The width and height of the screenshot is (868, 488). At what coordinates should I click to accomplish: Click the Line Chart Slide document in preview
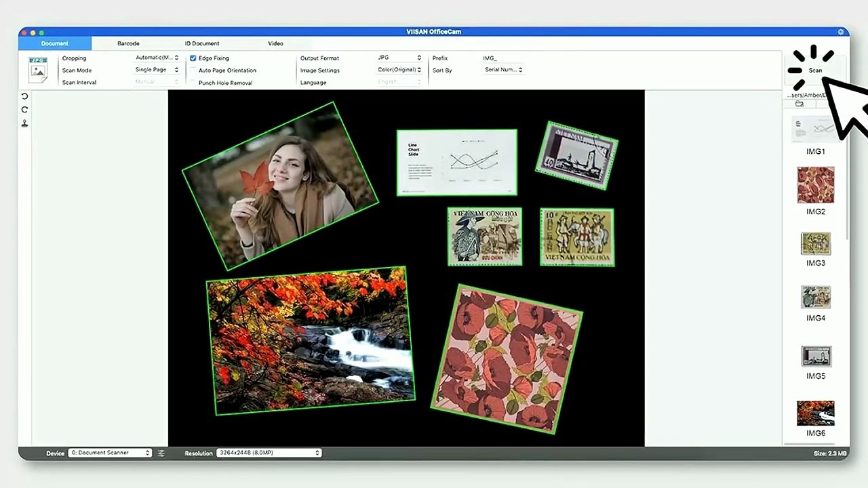457,163
